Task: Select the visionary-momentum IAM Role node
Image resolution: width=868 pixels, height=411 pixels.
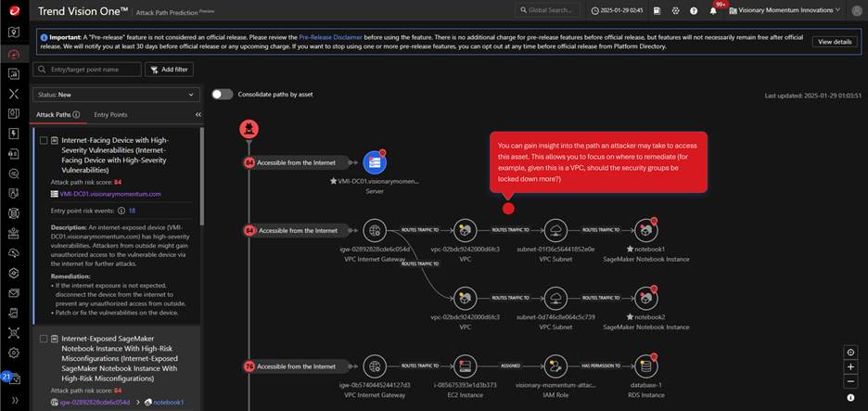Action: pyautogui.click(x=555, y=366)
